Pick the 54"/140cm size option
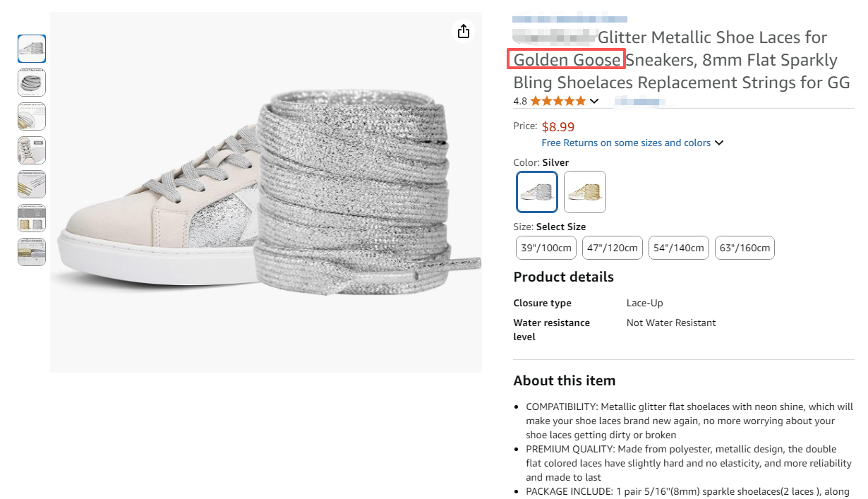 (679, 248)
